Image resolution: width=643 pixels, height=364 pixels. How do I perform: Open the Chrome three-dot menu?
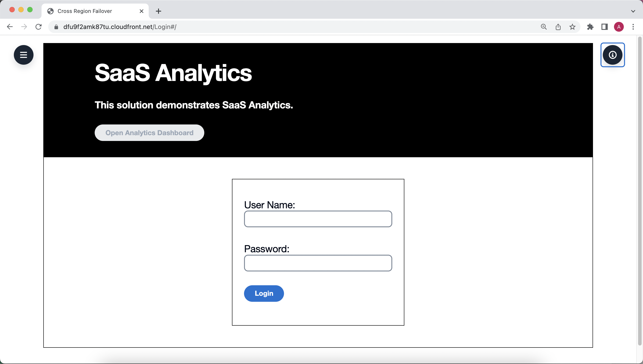point(633,27)
